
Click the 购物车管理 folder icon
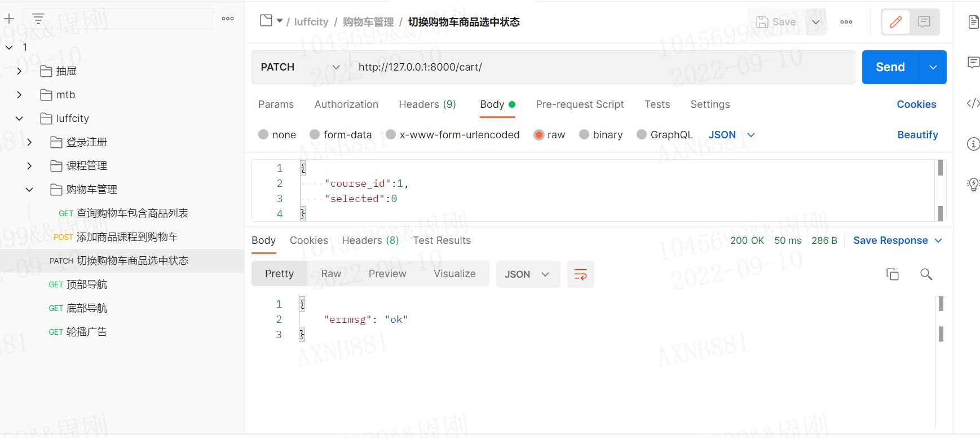[56, 190]
